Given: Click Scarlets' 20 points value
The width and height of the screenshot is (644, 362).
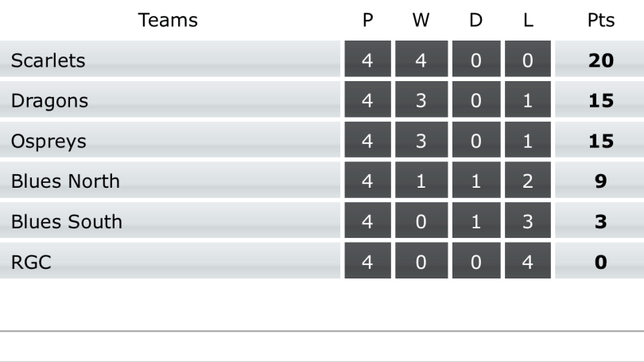Looking at the screenshot, I should coord(600,60).
